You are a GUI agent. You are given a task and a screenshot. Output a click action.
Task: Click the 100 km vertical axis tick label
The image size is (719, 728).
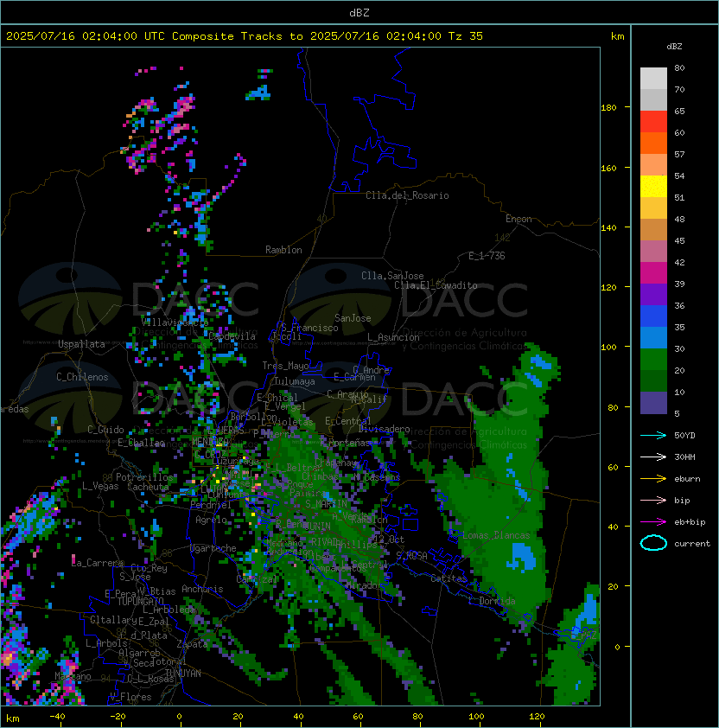coord(608,348)
